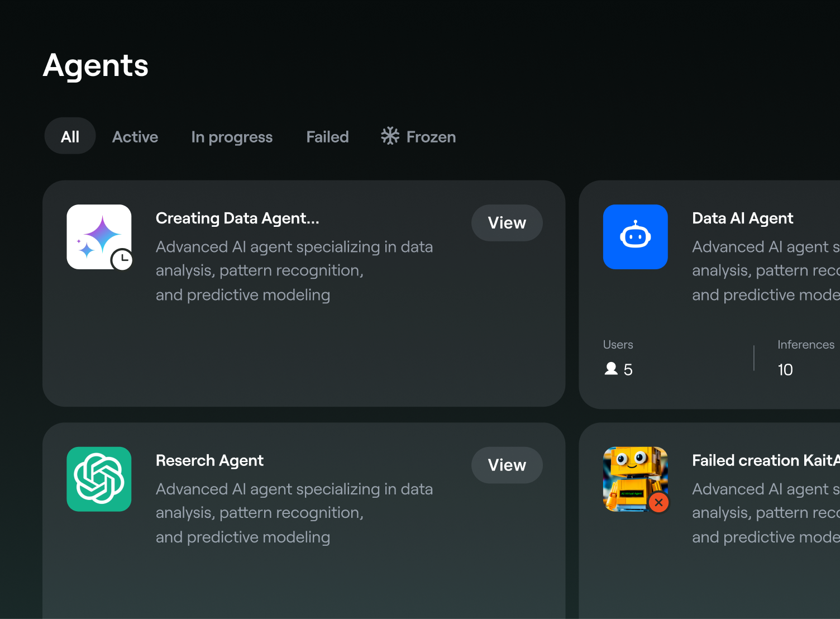
Task: Switch to the Active tab
Action: pyautogui.click(x=135, y=137)
